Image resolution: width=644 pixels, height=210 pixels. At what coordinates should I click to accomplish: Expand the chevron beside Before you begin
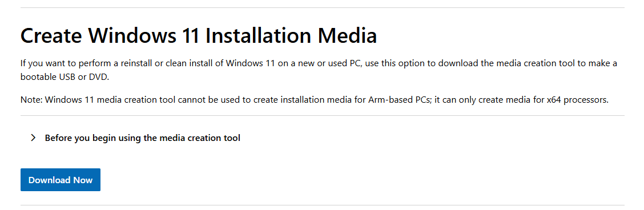tap(33, 138)
